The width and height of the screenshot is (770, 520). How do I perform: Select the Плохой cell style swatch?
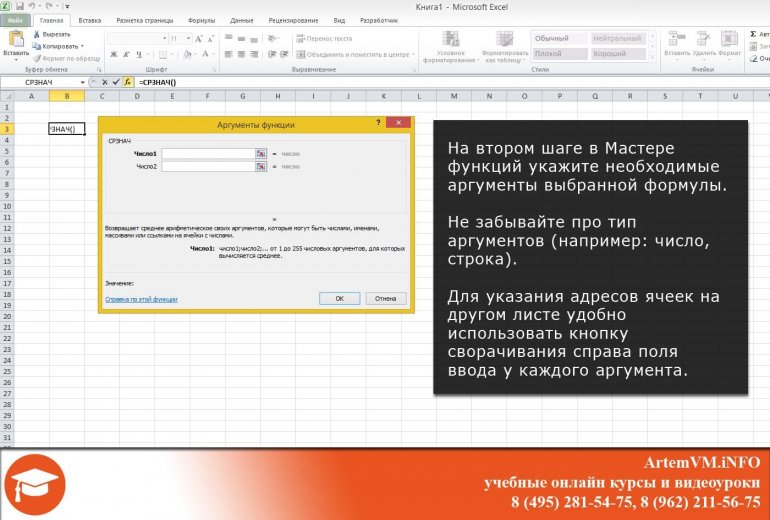[x=560, y=54]
